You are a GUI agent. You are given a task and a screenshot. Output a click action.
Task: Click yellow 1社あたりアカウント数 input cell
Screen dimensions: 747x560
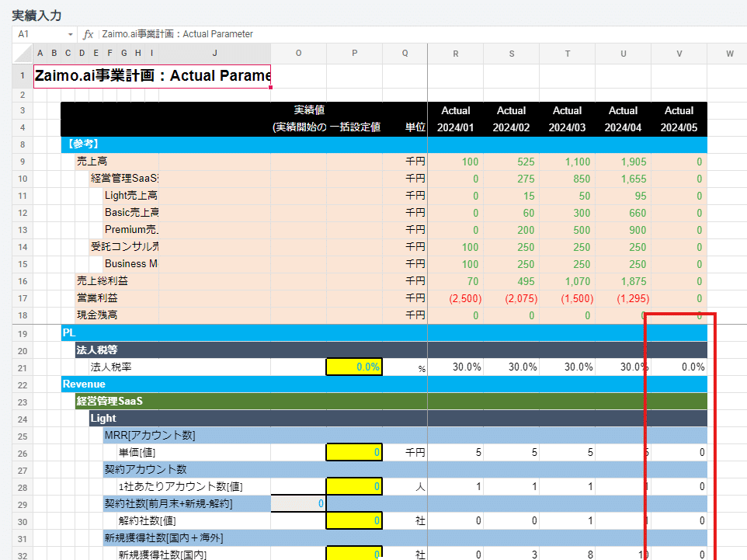354,487
